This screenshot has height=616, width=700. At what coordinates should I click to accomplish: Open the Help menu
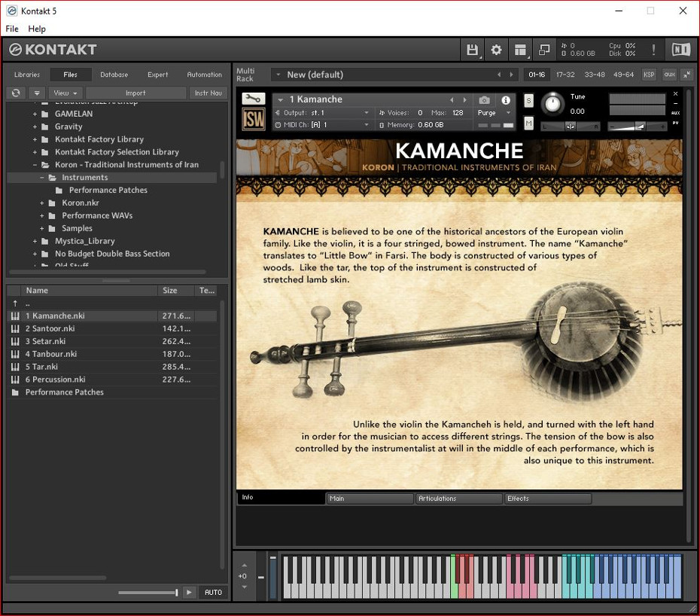pyautogui.click(x=37, y=29)
